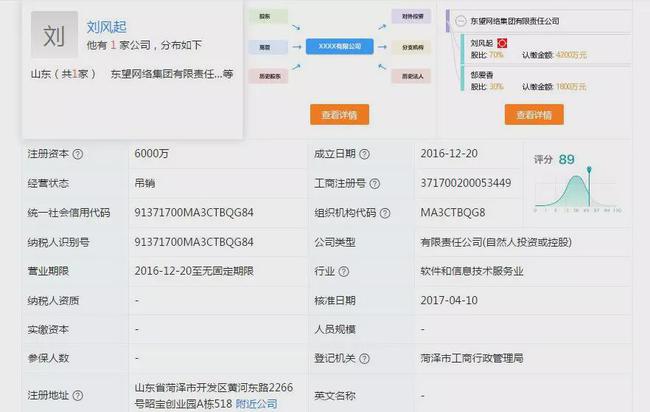Click help icon beside 注册地址
Image resolution: width=650 pixels, height=412 pixels.
[78, 396]
